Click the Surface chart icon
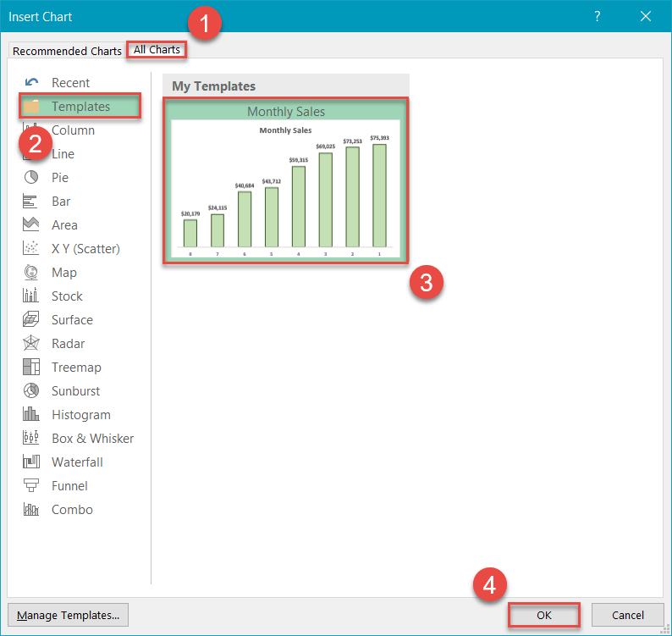Screen dimensions: 672x636 [x=30, y=319]
